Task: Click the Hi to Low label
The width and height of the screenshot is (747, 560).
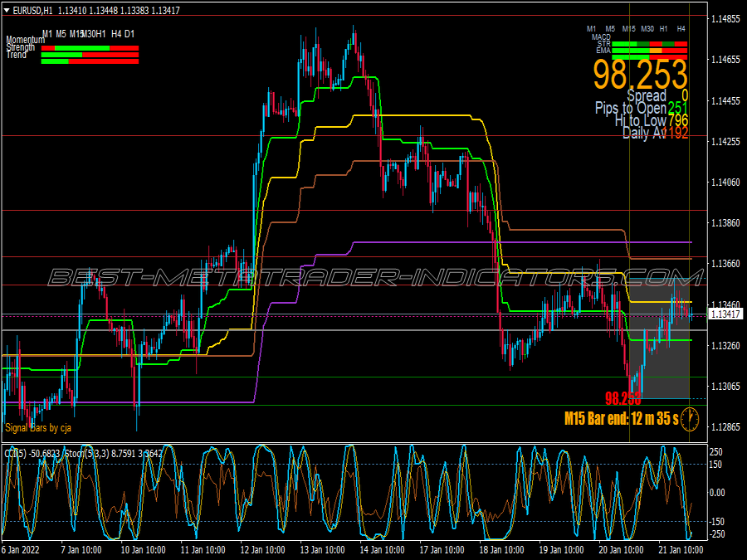Action: pos(640,120)
